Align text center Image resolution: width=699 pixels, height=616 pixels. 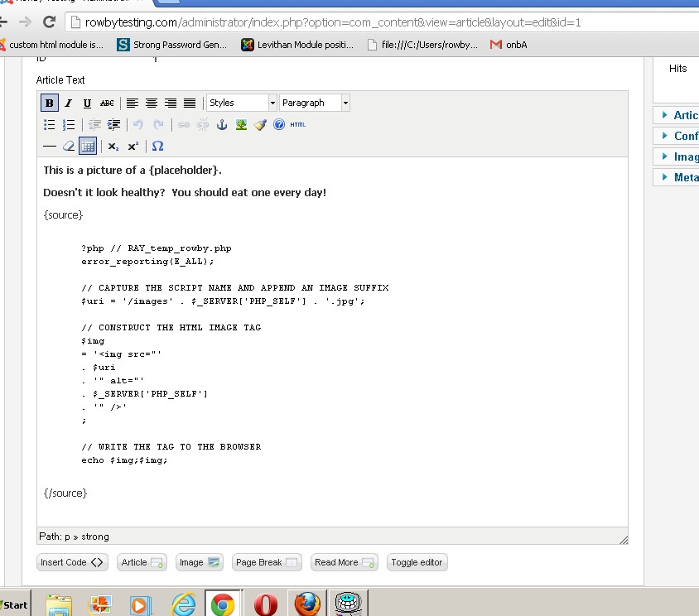click(151, 103)
